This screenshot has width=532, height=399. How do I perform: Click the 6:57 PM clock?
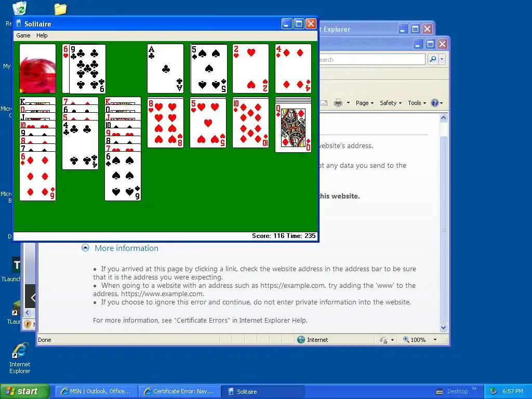pyautogui.click(x=513, y=392)
